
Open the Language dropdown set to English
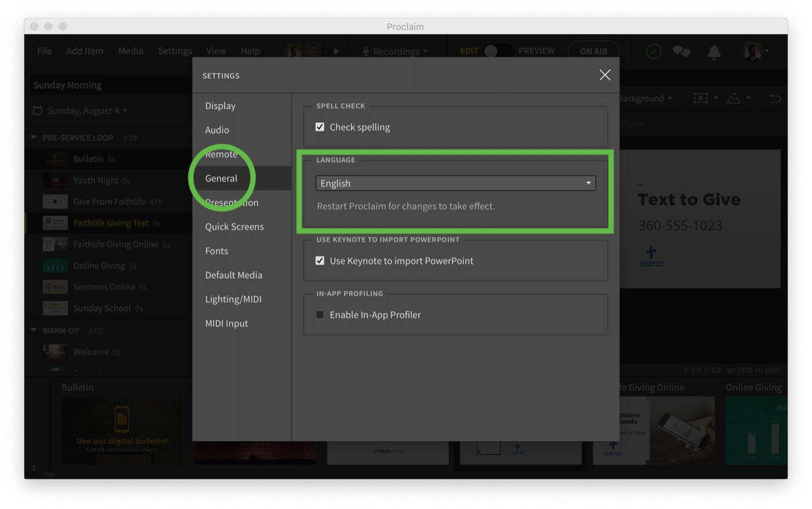click(455, 183)
